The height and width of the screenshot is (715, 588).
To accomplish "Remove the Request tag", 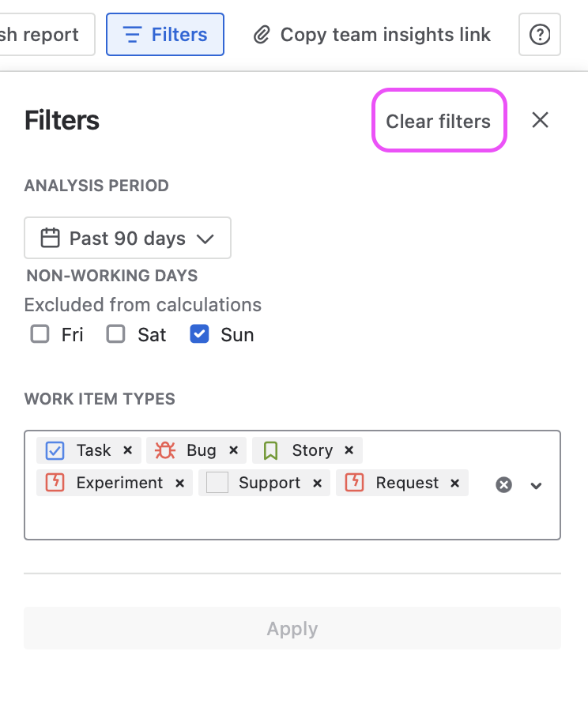I will (454, 483).
